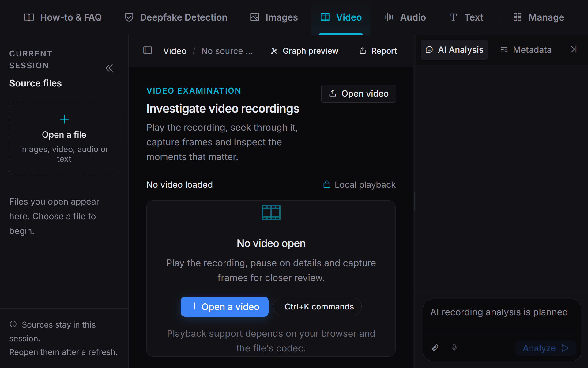Go to the Images tab

click(274, 17)
